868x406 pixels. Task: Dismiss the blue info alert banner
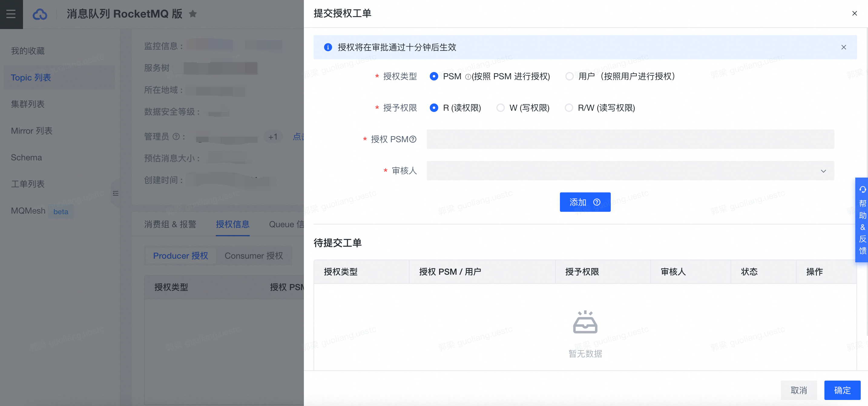click(x=843, y=47)
